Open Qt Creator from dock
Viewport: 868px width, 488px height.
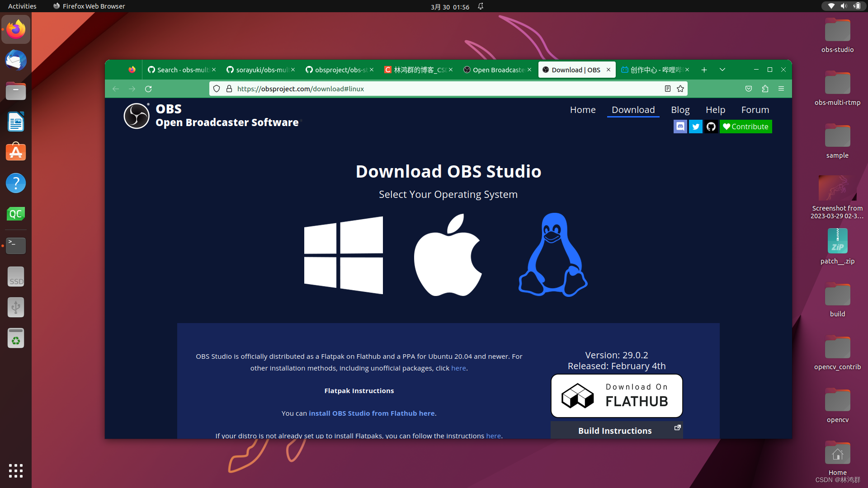pos(16,214)
